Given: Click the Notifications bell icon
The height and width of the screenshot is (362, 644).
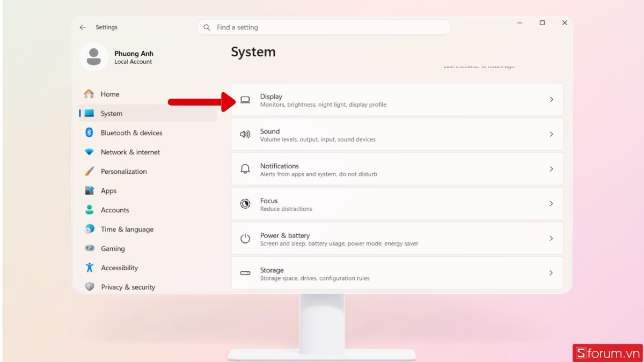Looking at the screenshot, I should click(x=245, y=169).
